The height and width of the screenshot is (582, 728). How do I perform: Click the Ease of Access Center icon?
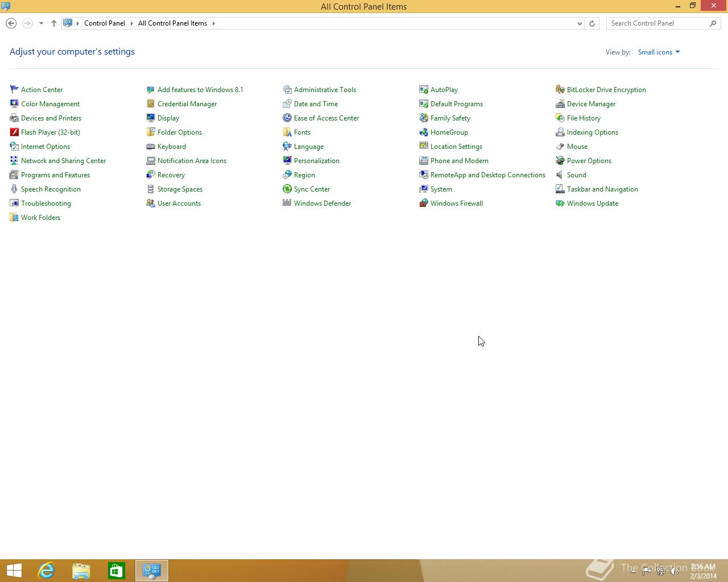[287, 118]
